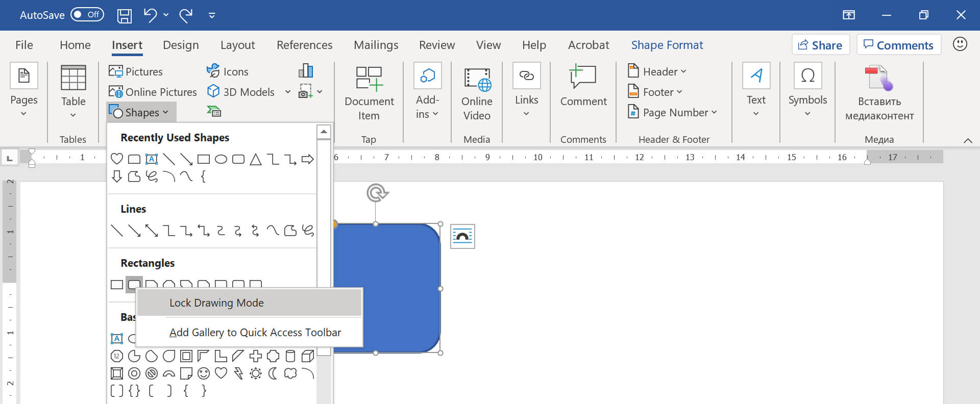This screenshot has width=980, height=404.
Task: Click the Chart icon in Illustrations group
Action: click(305, 71)
